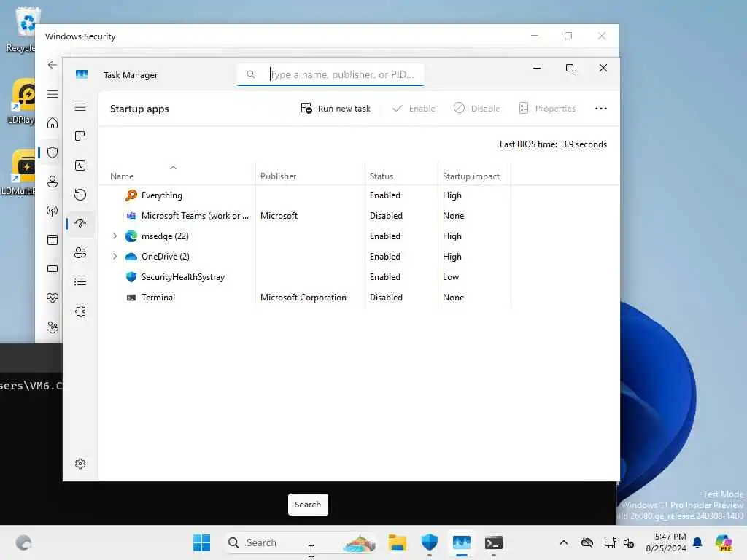Click the Search tooltip label

click(308, 505)
